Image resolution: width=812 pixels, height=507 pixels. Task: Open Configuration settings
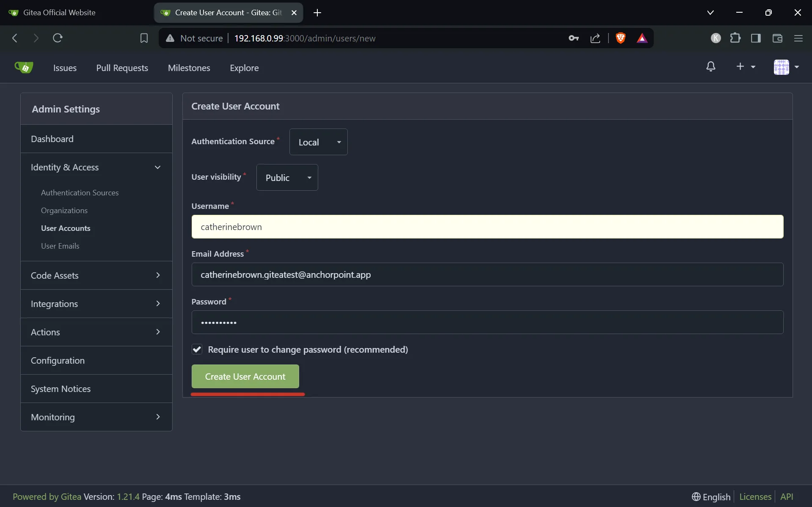click(96, 360)
